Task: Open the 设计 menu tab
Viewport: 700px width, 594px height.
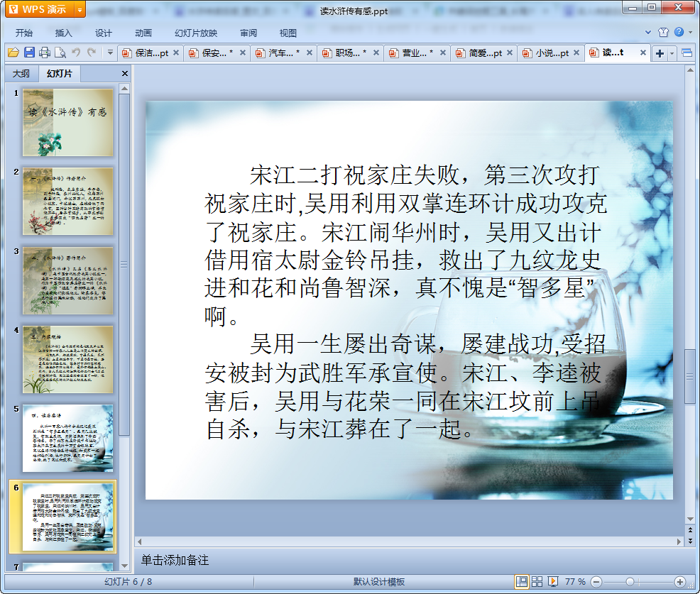Action: [103, 33]
